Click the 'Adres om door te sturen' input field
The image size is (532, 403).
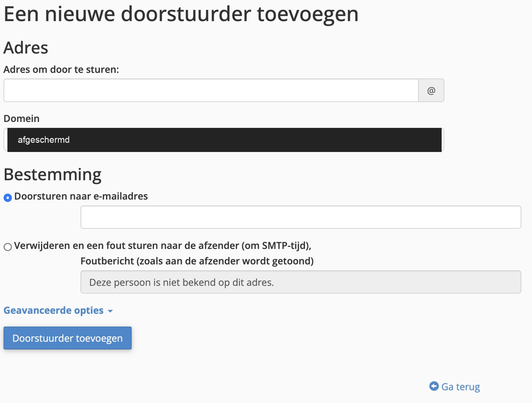tap(211, 90)
